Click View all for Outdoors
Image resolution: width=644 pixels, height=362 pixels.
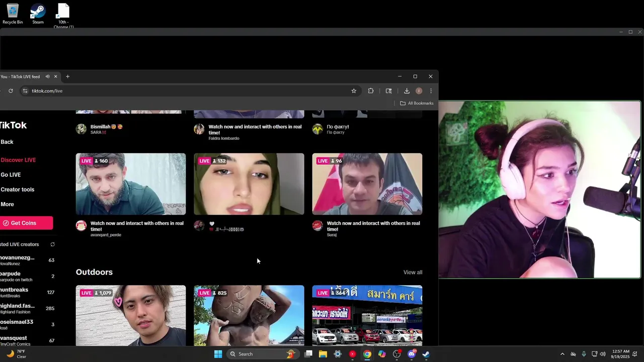tap(413, 273)
